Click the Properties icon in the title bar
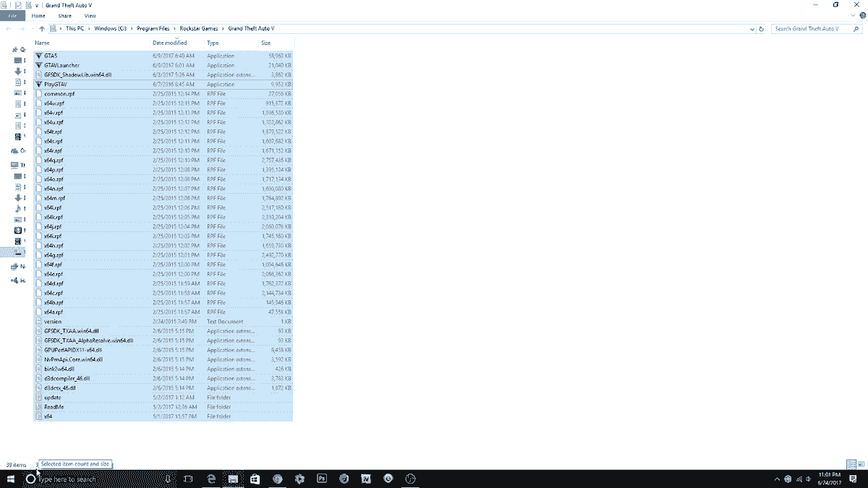 (18, 5)
